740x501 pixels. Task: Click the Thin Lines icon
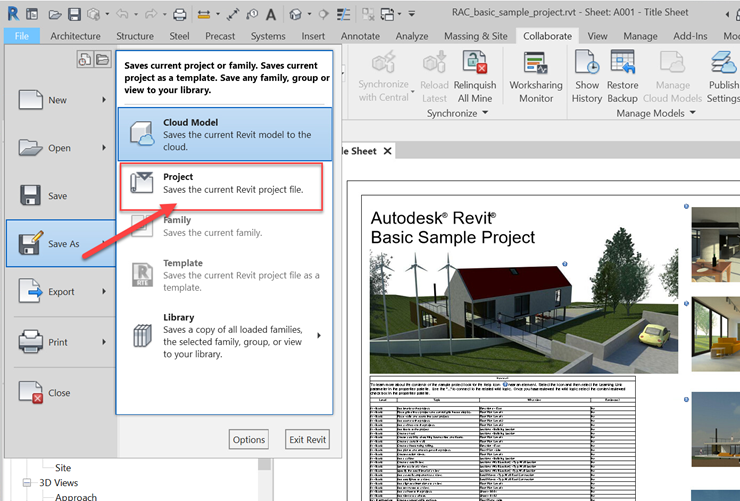343,15
